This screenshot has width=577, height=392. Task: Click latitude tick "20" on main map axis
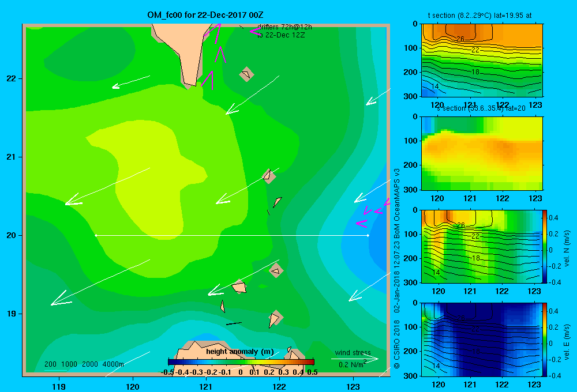(x=12, y=235)
